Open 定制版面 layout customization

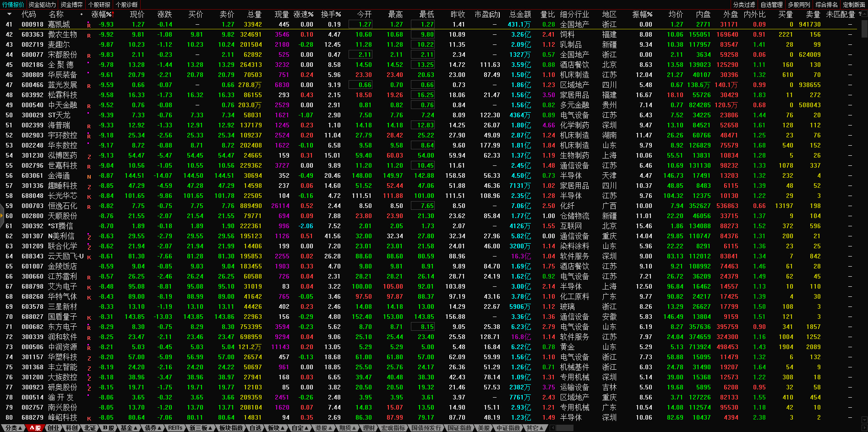pyautogui.click(x=854, y=5)
